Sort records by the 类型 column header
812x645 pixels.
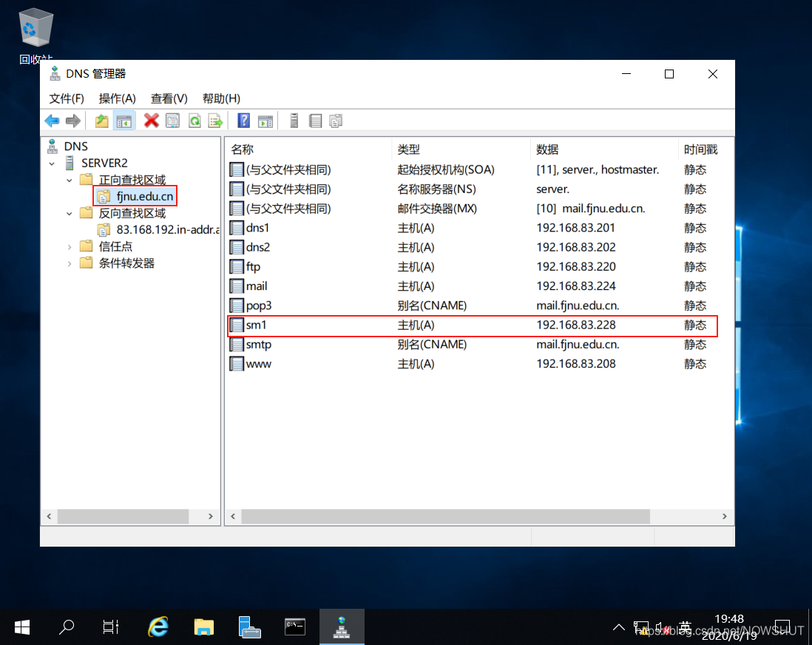point(408,149)
